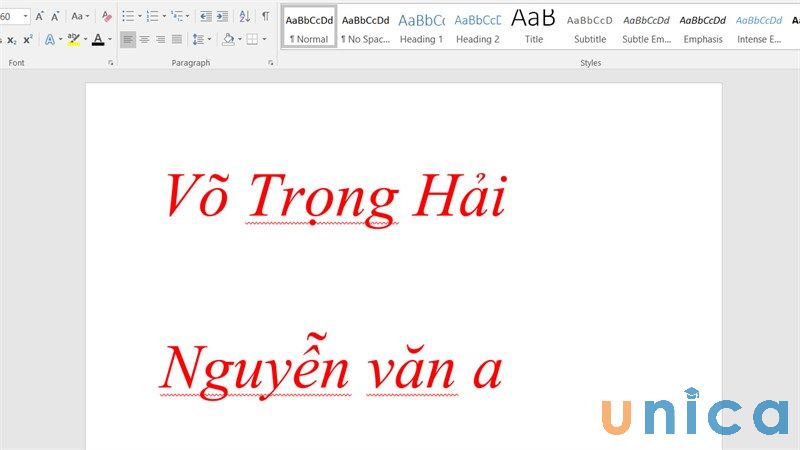The image size is (800, 450).
Task: Center-align the paragraph
Action: (144, 39)
